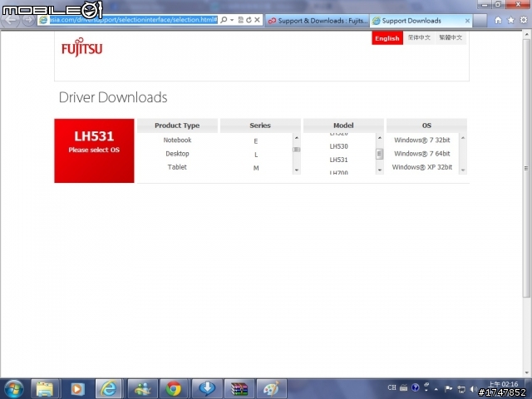Select series E
532x399 pixels.
coord(256,141)
